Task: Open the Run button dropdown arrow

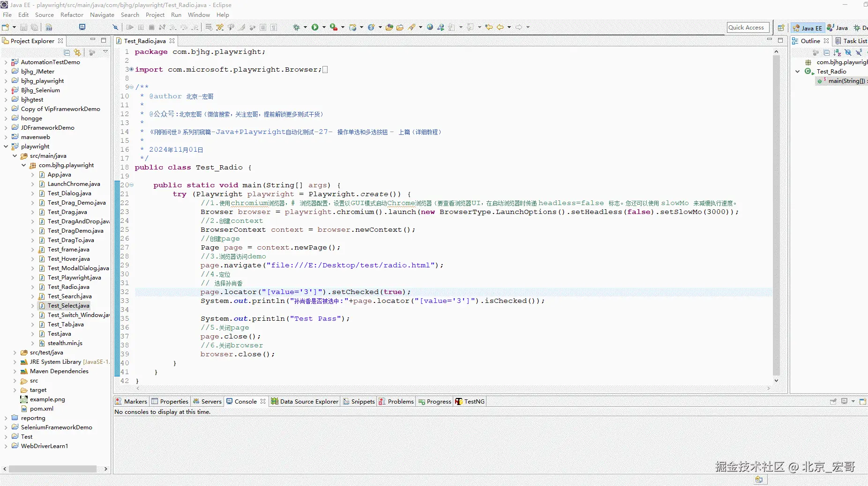Action: pos(324,27)
